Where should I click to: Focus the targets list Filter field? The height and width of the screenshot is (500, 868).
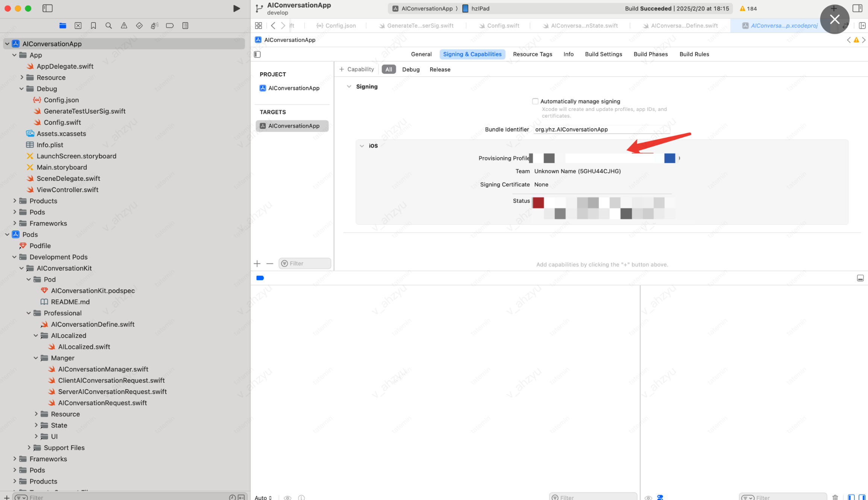[305, 264]
